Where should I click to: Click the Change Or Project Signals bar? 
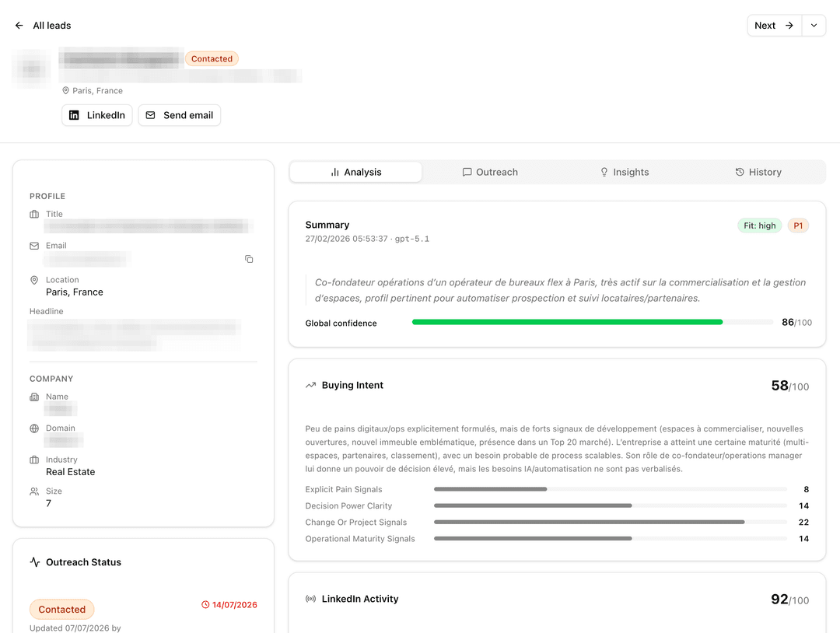pyautogui.click(x=611, y=522)
